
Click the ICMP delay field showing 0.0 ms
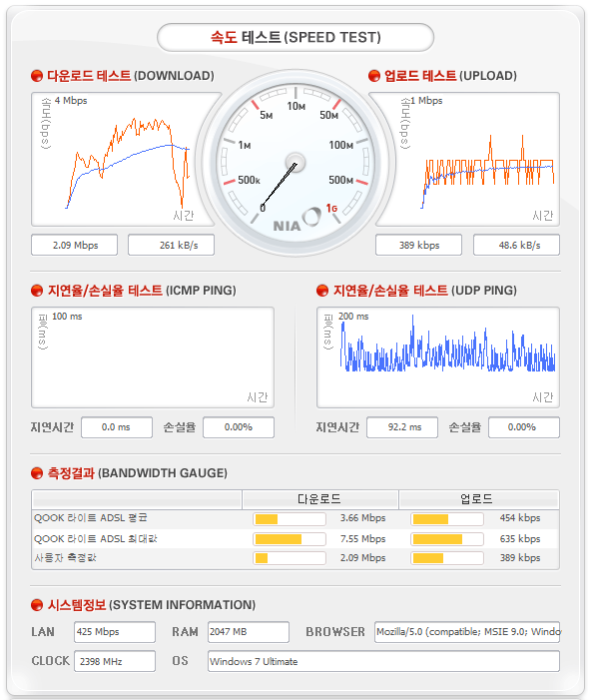tap(117, 427)
